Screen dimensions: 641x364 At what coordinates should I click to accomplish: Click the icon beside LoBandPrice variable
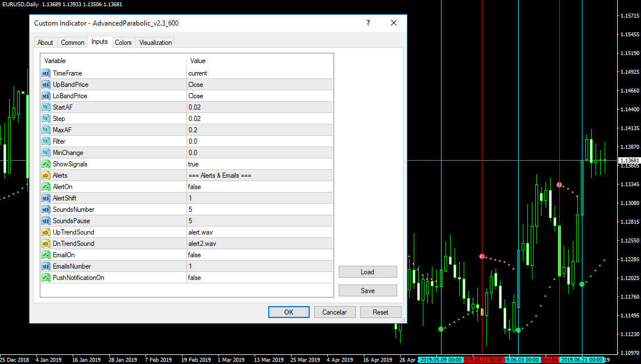(46, 96)
